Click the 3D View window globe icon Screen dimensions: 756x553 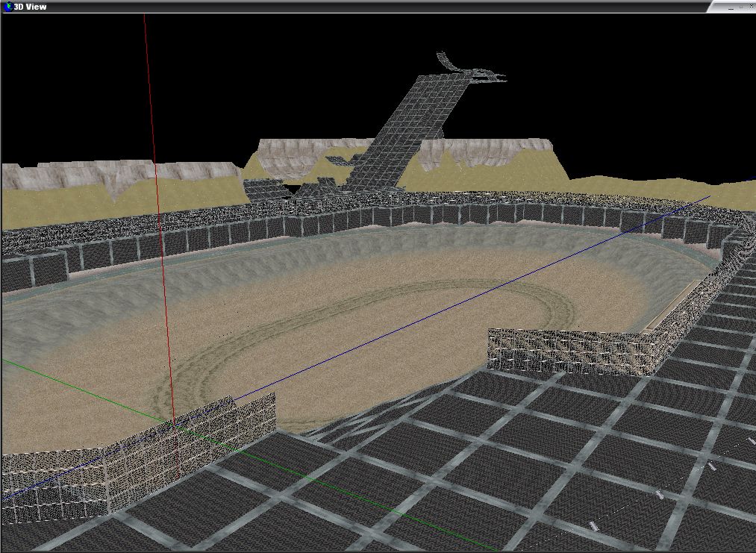coord(7,7)
